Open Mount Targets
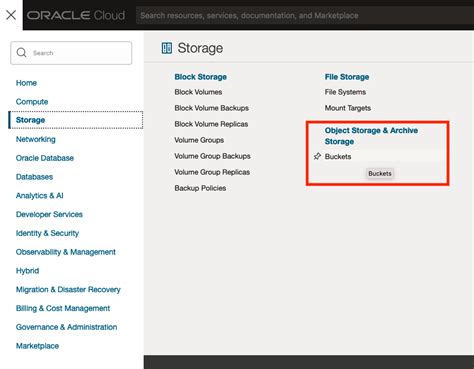 pos(348,108)
